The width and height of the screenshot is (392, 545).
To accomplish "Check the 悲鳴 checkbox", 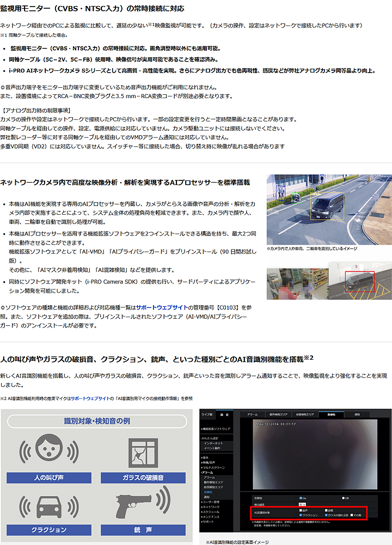I will click(x=326, y=510).
